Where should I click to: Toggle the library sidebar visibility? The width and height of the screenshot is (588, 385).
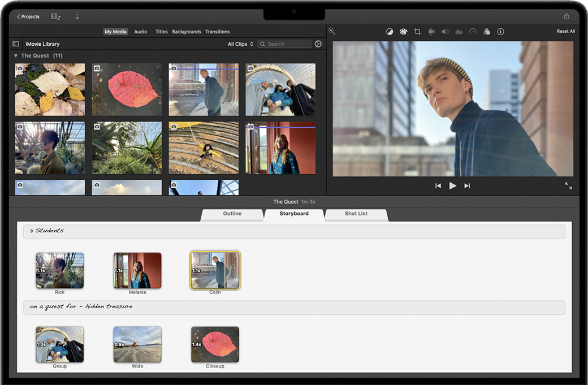click(x=16, y=44)
